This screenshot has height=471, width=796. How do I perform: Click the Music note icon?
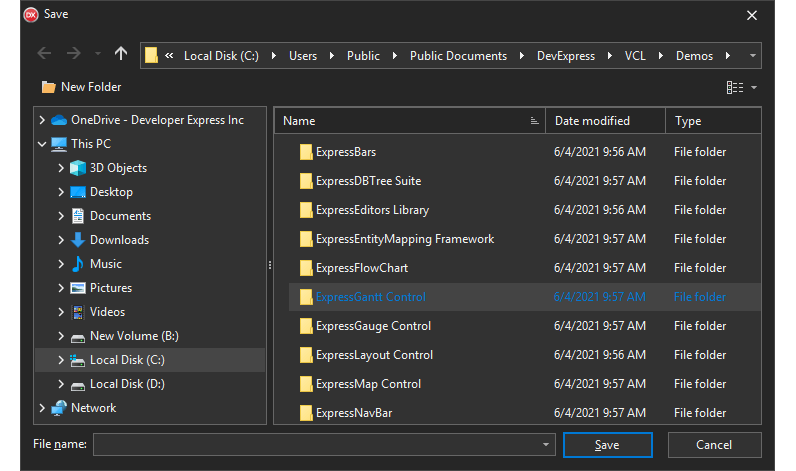pos(78,264)
